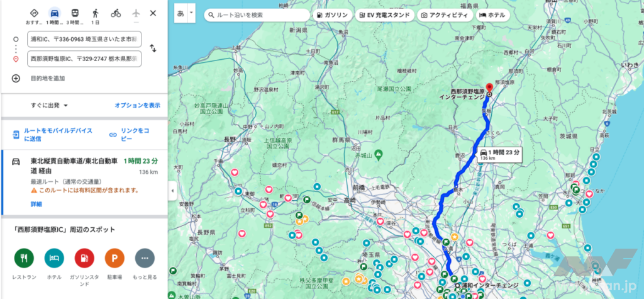Choose the walking travel mode
The image size is (644, 299).
96,13
